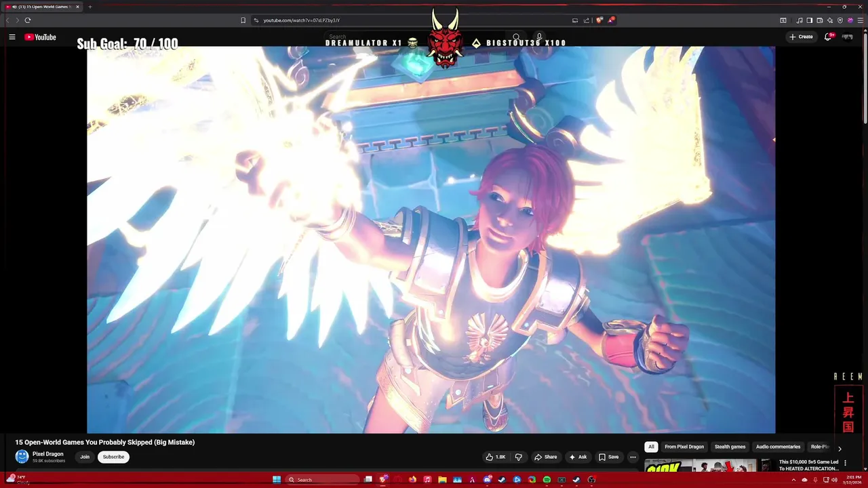Open the Brave Wallet icon
The width and height of the screenshot is (868, 488).
[820, 20]
